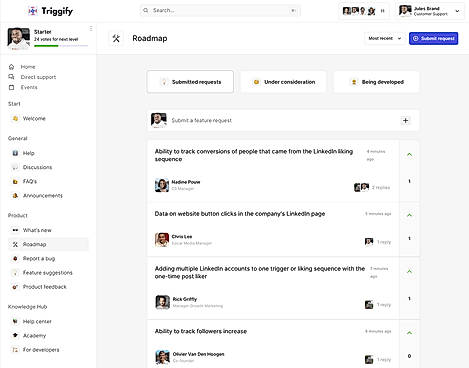Upvote the LinkedIn liking sequence conversions request
This screenshot has width=469, height=368.
[409, 154]
